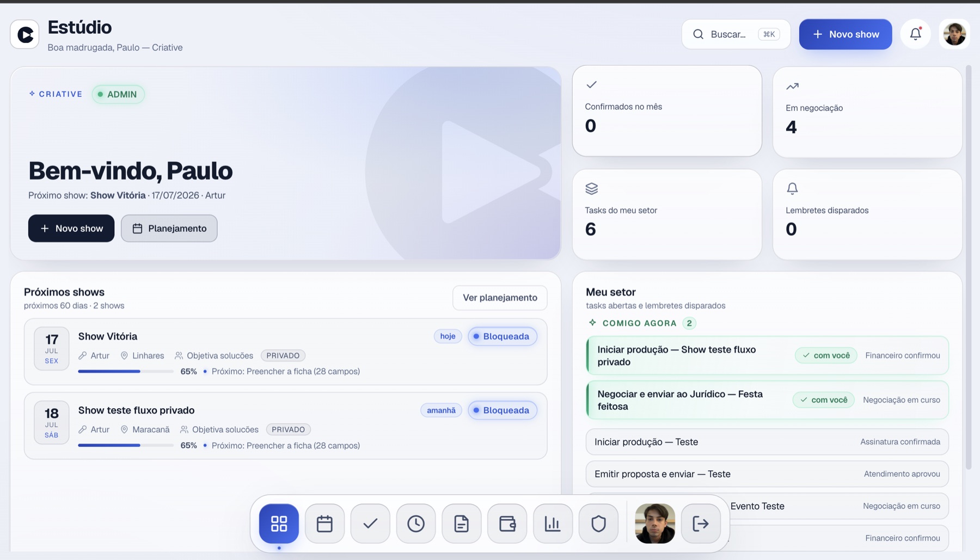Open the checkmark tasks icon in dock
This screenshot has height=560, width=980.
pyautogui.click(x=370, y=524)
